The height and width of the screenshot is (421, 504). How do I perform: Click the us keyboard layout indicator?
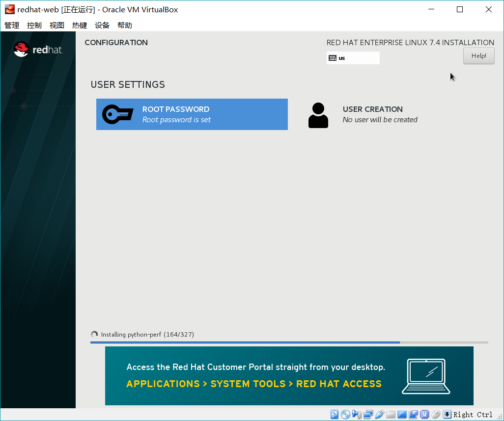pos(353,58)
